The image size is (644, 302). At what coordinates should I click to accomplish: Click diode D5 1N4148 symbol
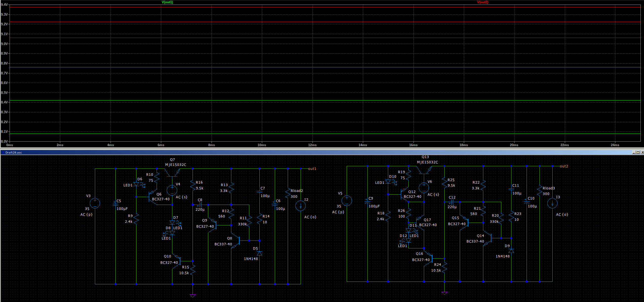point(259,253)
